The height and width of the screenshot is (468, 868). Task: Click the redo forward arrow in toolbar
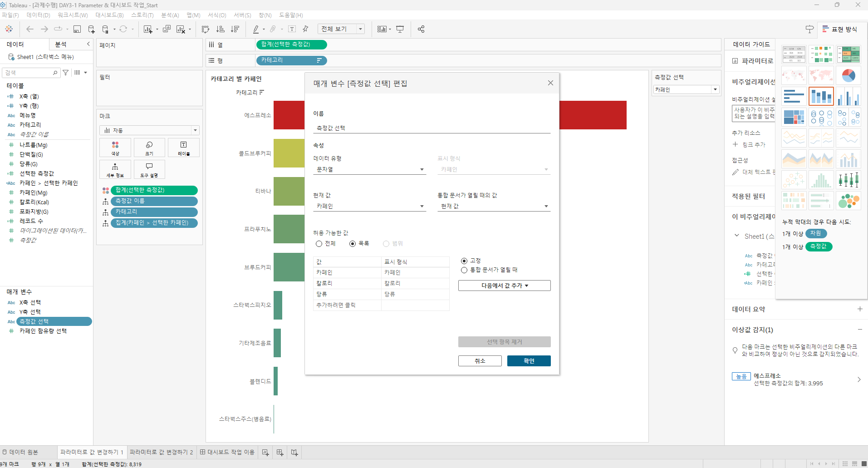pos(44,29)
